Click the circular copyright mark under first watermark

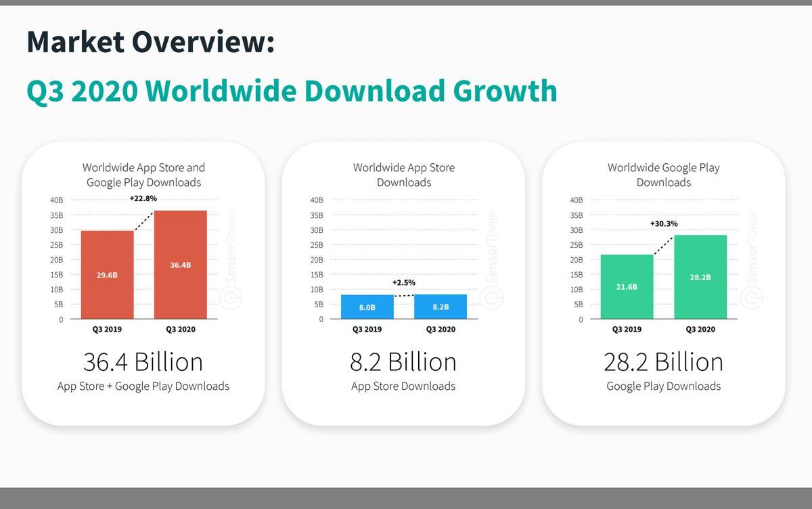coord(232,298)
